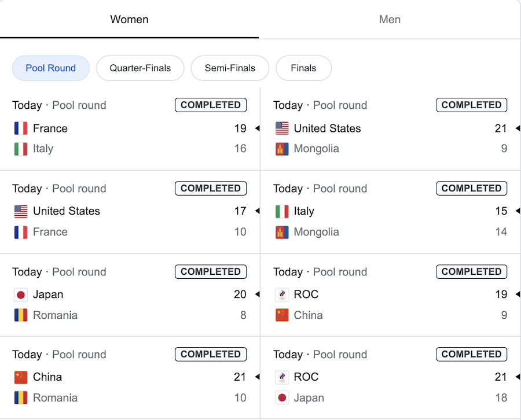
Task: Click the ROC emblem in ROC vs China
Action: (282, 294)
